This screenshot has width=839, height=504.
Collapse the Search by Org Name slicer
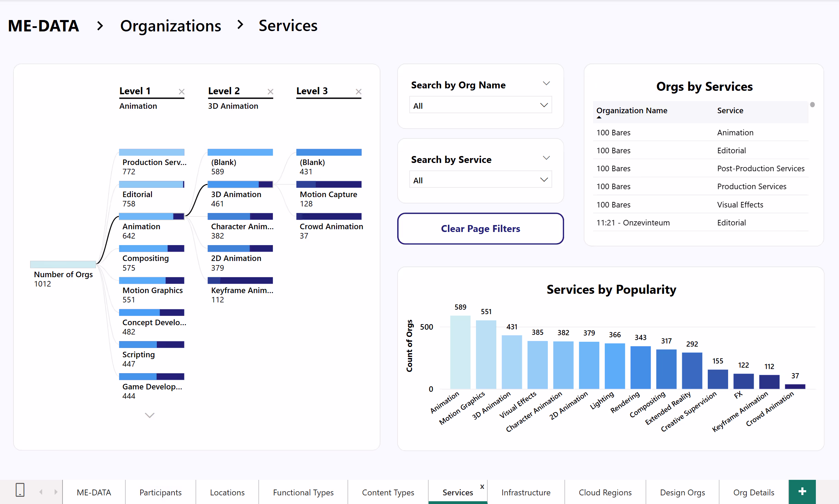(546, 84)
